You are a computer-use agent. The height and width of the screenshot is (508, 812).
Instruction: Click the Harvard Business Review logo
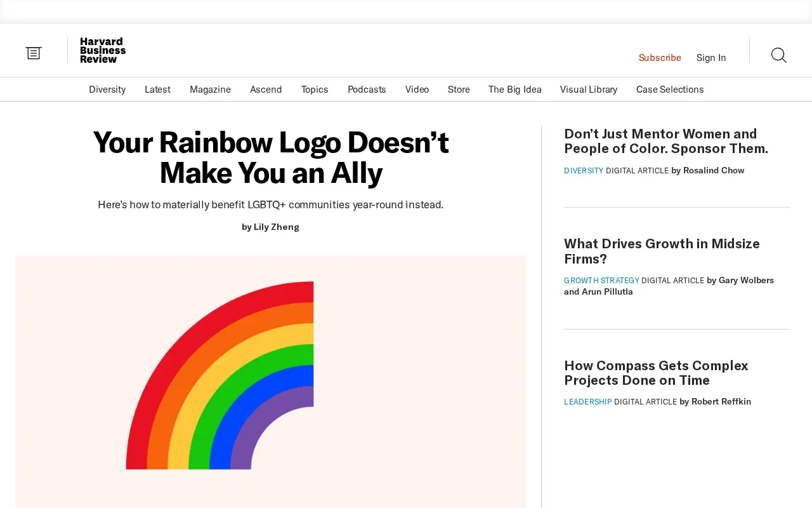103,50
